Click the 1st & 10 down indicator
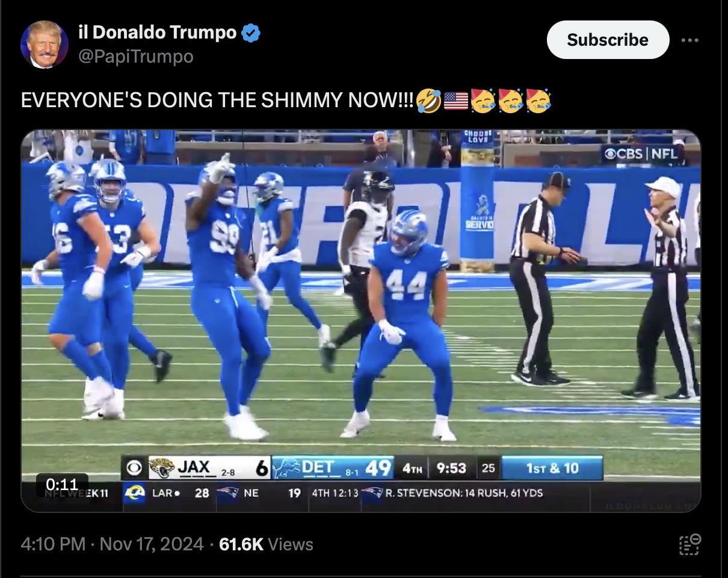Viewport: 728px width, 578px height. [x=552, y=468]
